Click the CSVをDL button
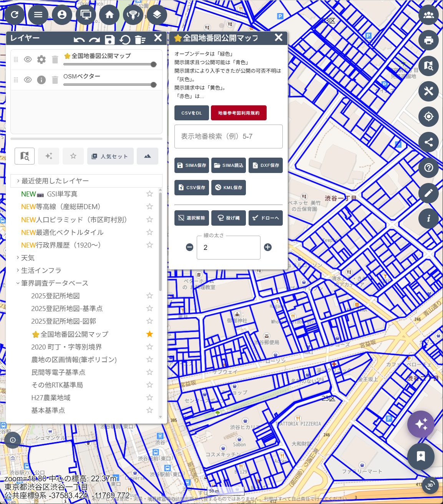This screenshot has height=504, width=443. [191, 113]
